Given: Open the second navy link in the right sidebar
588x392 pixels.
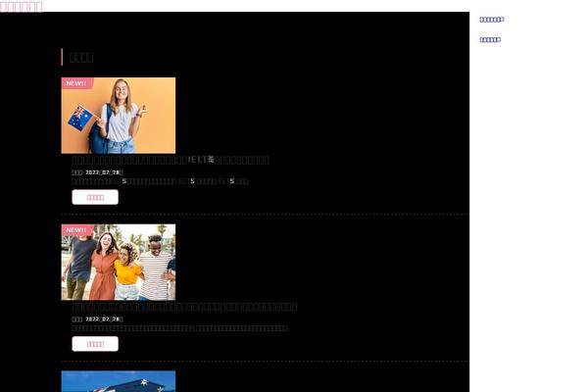Looking at the screenshot, I should [x=490, y=40].
